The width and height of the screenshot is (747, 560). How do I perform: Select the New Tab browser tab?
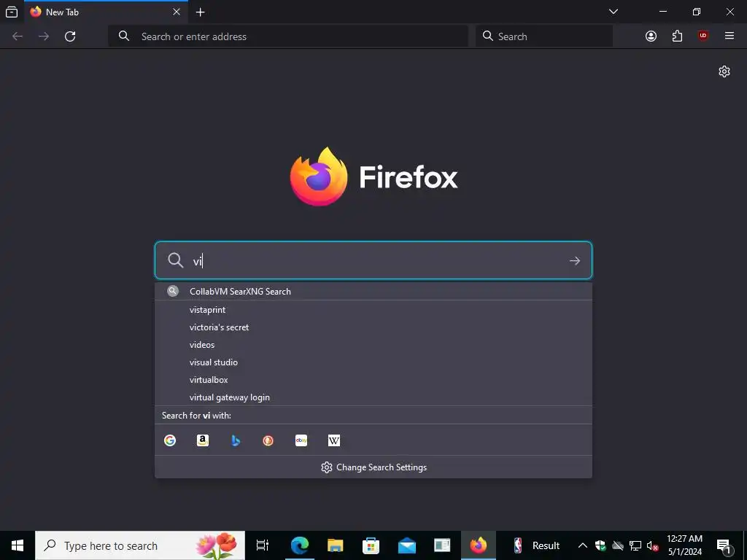pos(106,12)
